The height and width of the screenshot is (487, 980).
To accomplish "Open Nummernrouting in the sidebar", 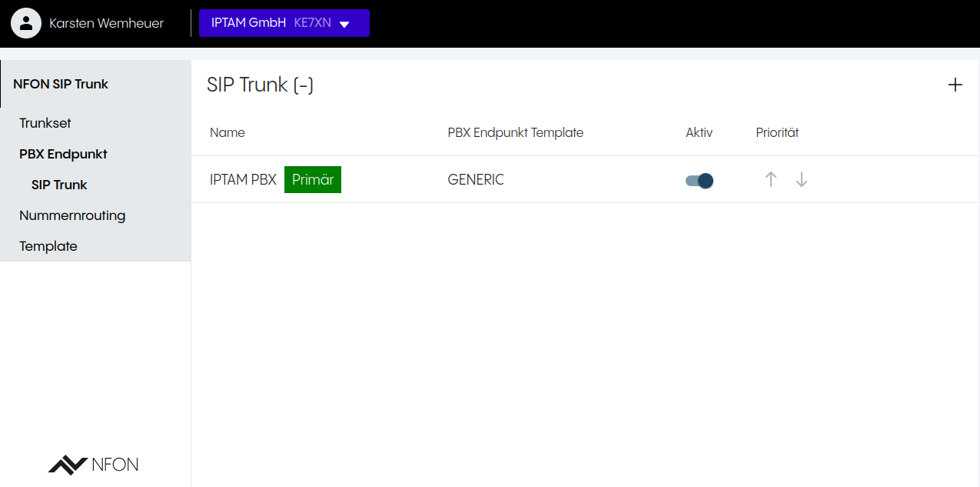I will [72, 215].
